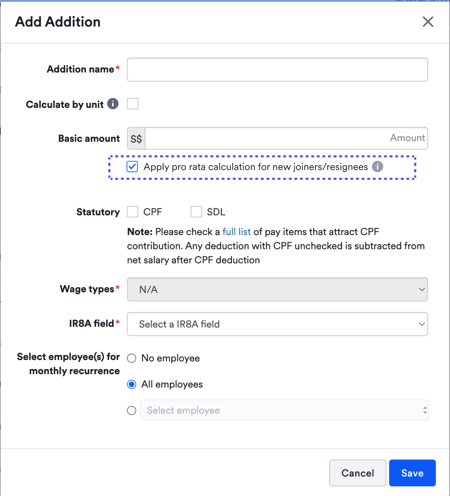Expand the Select employee dropdown
The image size is (450, 496).
pyautogui.click(x=284, y=410)
